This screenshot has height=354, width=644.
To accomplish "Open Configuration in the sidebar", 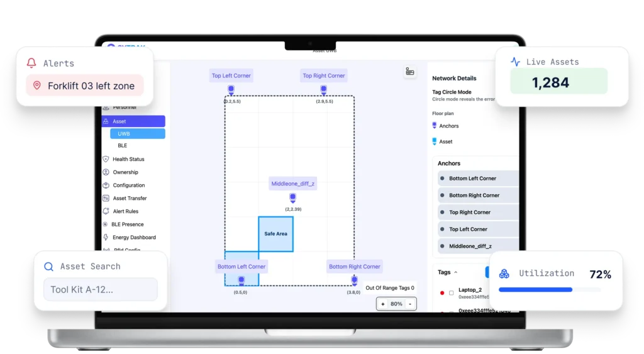I will pos(128,185).
